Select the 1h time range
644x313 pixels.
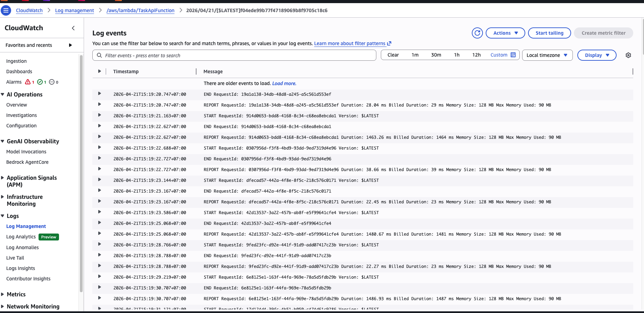457,54
